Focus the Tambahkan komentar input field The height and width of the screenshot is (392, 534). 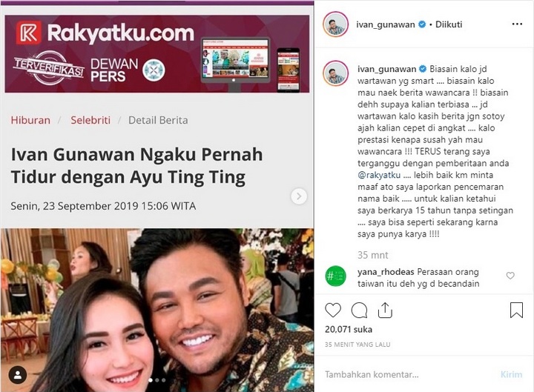(409, 375)
